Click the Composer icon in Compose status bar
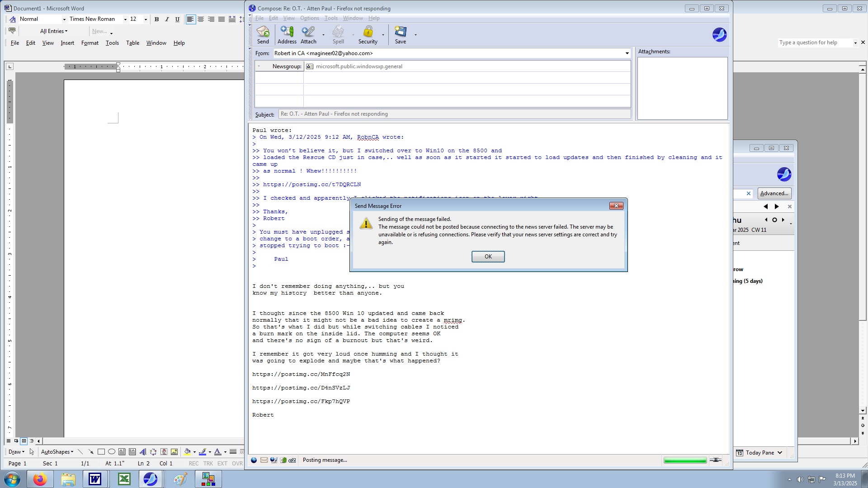This screenshot has width=868, height=488. (274, 460)
